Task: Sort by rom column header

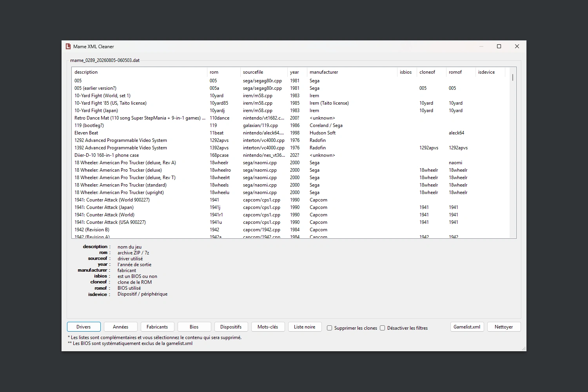Action: tap(223, 72)
